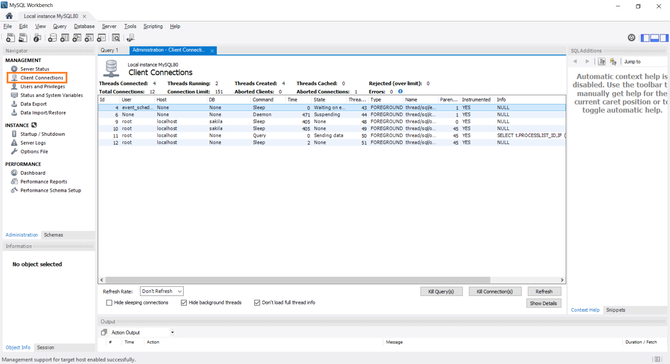
Task: Select the connection row with Id 11
Action: point(332,135)
